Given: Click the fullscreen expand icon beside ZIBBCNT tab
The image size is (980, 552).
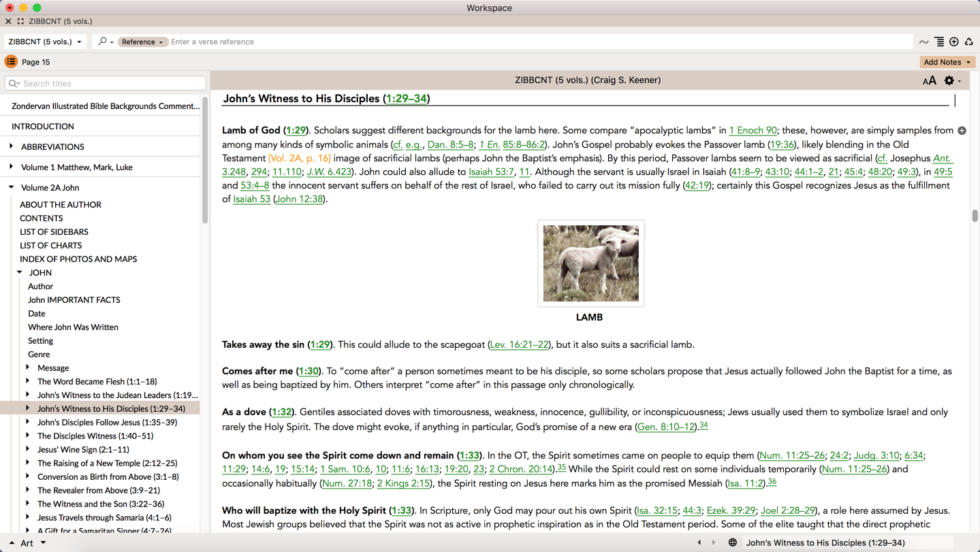Looking at the screenshot, I should [x=20, y=21].
